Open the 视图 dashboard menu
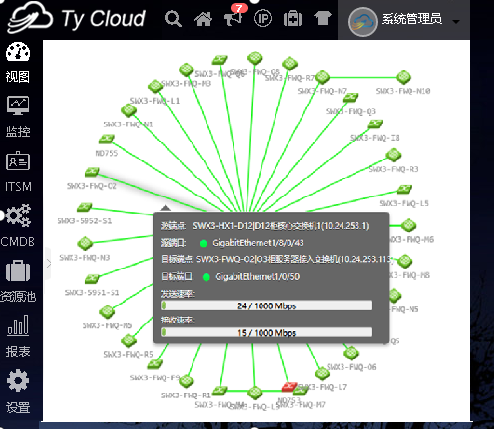The image size is (494, 429). click(x=18, y=63)
